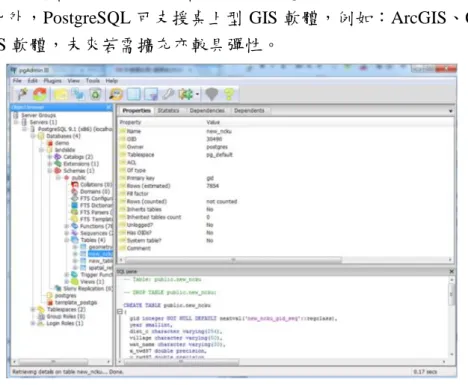Collapse the Databases (4) tree node
Viewport: 468px width, 385px height.
(33, 136)
